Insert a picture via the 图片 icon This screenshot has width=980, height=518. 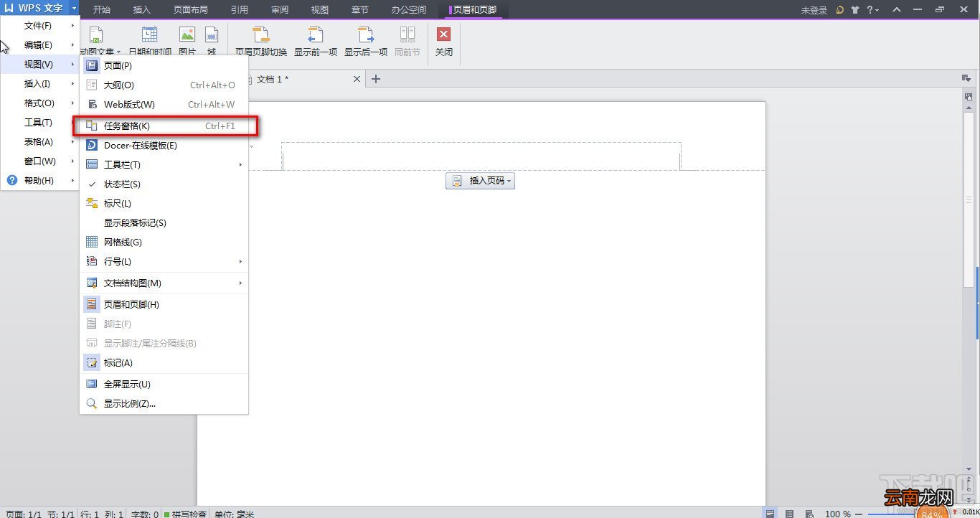pyautogui.click(x=187, y=34)
